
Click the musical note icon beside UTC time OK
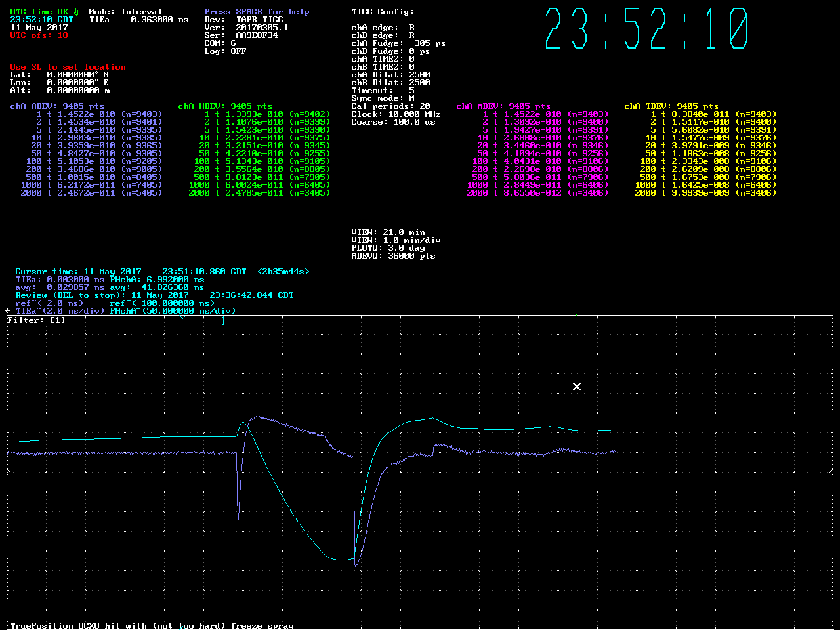coord(75,12)
